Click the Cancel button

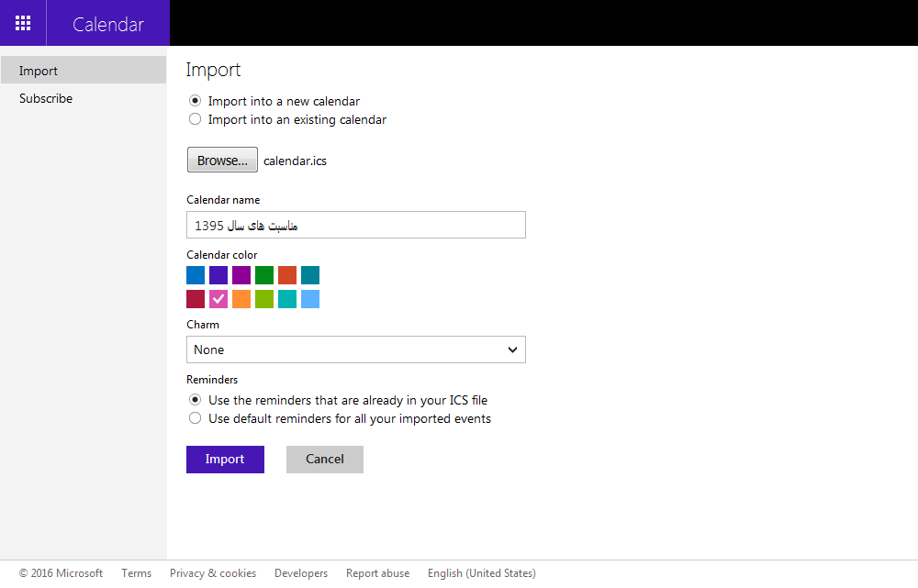325,460
